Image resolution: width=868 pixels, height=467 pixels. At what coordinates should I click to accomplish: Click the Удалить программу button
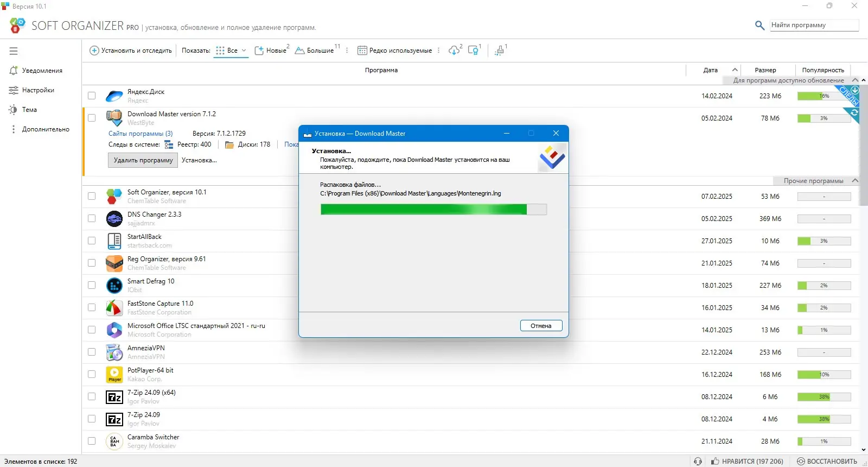143,160
